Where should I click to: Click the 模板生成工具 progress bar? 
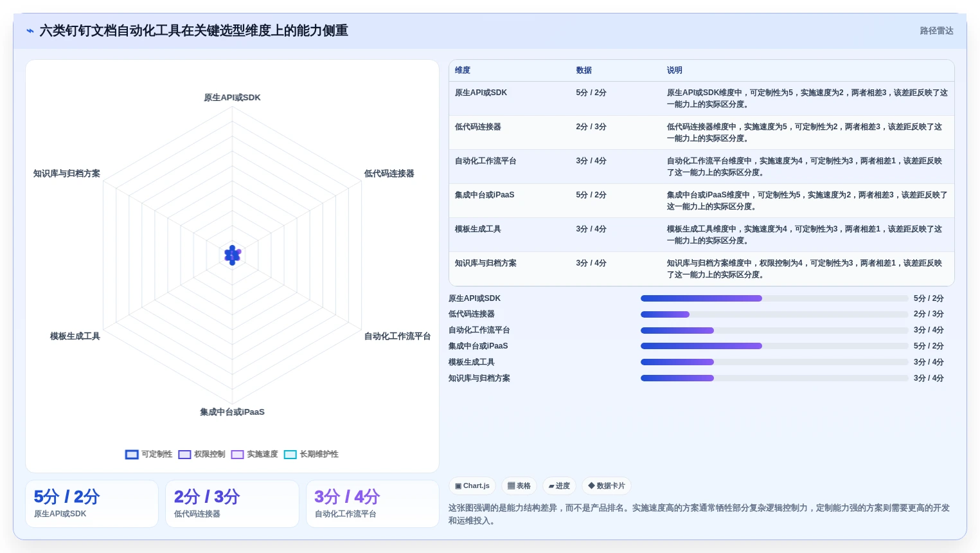pyautogui.click(x=774, y=362)
